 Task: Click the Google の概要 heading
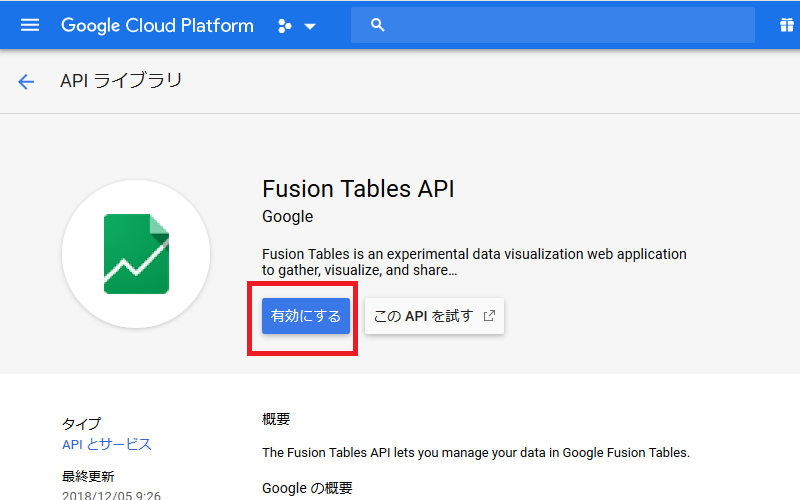pos(307,488)
